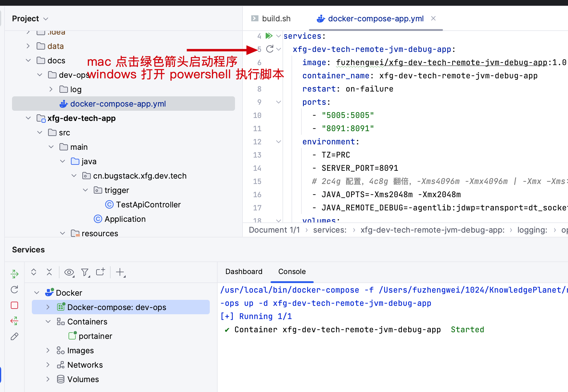Expand the Docker-compose: dev-ops node
Screen dimensions: 568x392
48,307
